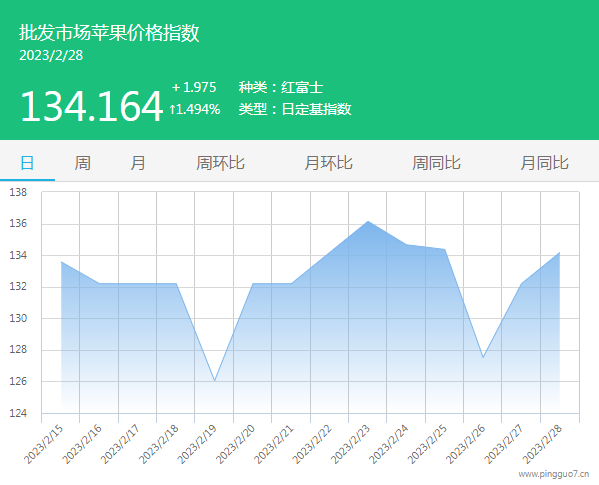599x485 pixels.
Task: Switch to the 周 weekly tab
Action: [83, 163]
